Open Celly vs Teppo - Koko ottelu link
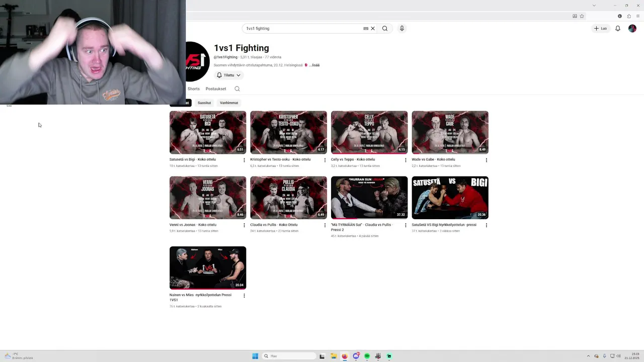Image resolution: width=644 pixels, height=362 pixels. pyautogui.click(x=353, y=159)
